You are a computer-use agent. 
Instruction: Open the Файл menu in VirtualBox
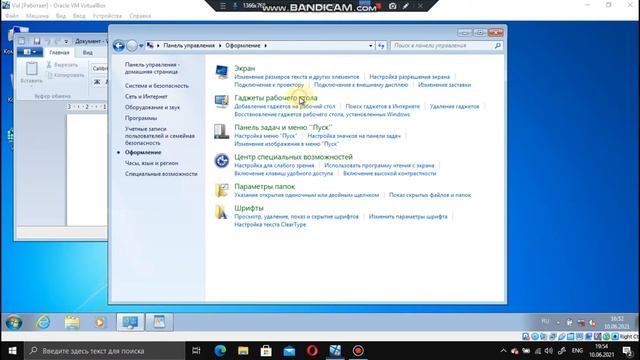pos(12,16)
